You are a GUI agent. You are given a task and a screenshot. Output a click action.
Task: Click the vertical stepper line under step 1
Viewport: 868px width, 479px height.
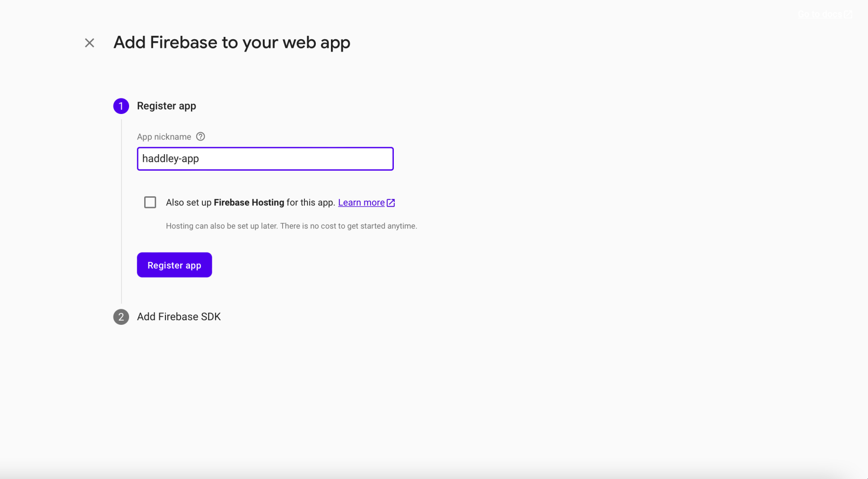pyautogui.click(x=122, y=213)
